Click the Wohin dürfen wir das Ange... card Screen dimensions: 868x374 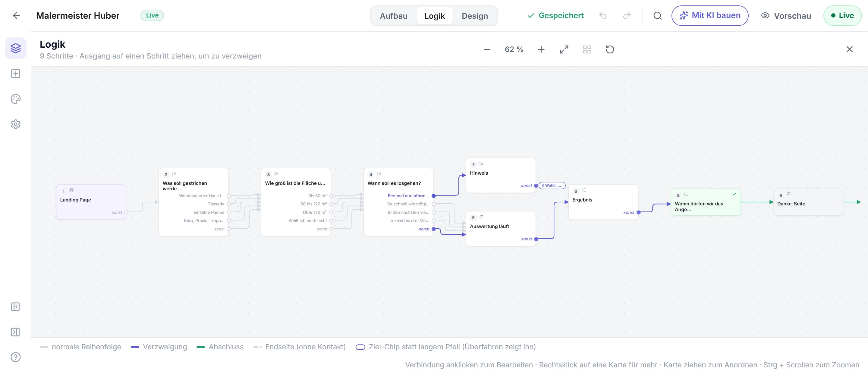coord(706,202)
